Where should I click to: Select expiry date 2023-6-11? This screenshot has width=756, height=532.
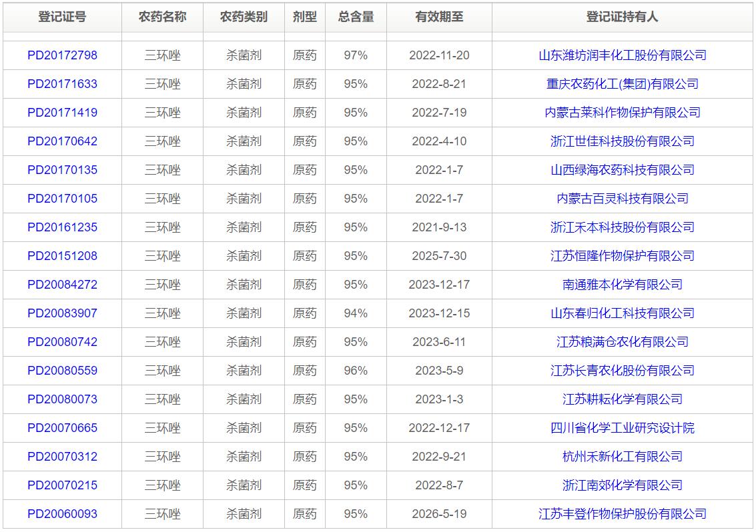[439, 342]
